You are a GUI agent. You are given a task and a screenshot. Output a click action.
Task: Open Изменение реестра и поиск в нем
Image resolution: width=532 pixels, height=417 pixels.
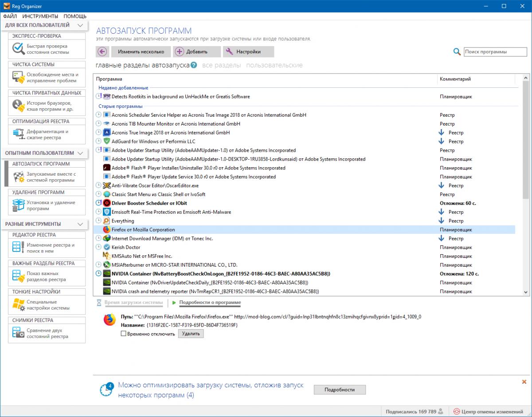pyautogui.click(x=47, y=248)
